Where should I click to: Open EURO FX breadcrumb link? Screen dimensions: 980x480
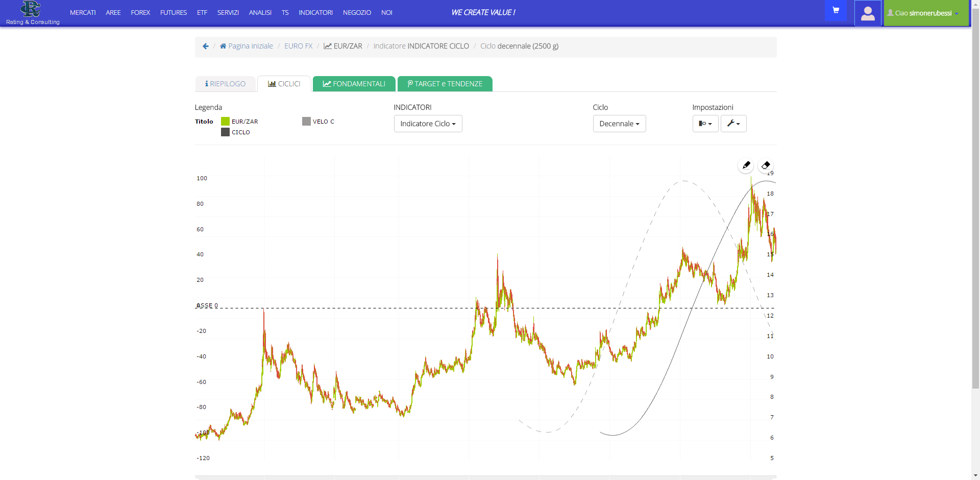point(298,46)
